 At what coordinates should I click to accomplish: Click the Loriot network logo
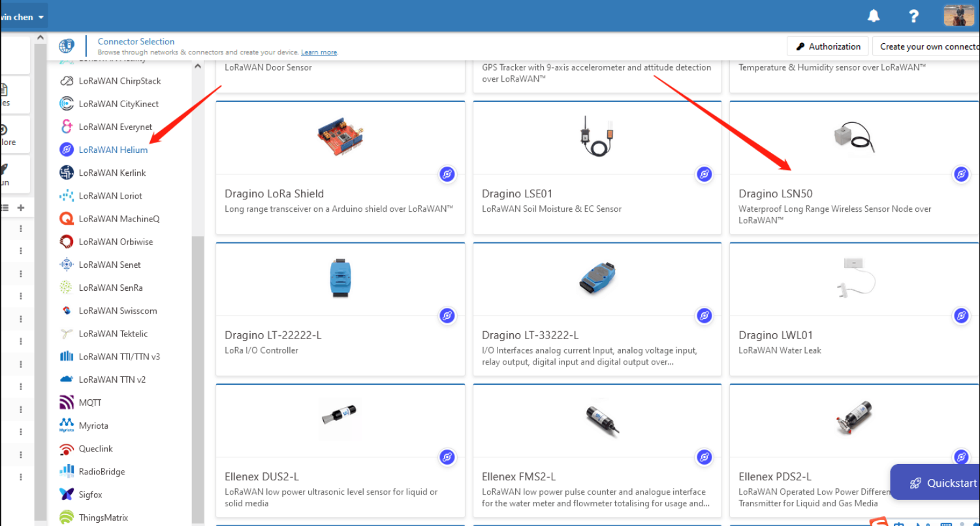coord(67,195)
